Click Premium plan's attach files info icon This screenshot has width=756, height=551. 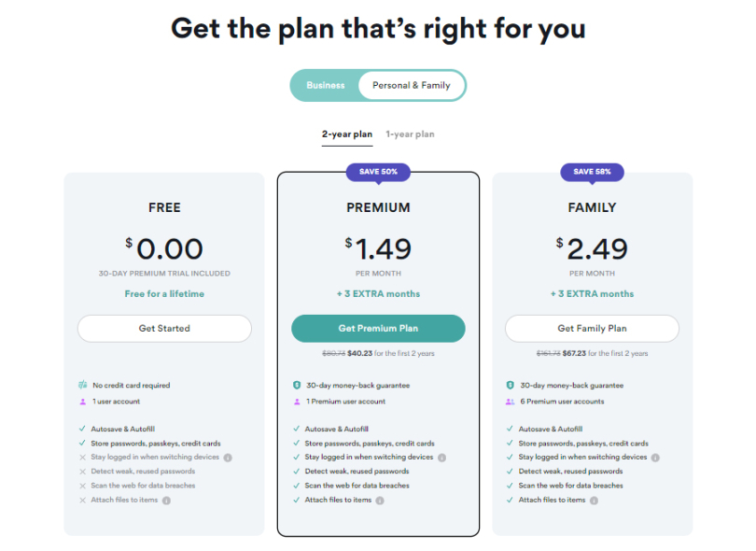(380, 501)
